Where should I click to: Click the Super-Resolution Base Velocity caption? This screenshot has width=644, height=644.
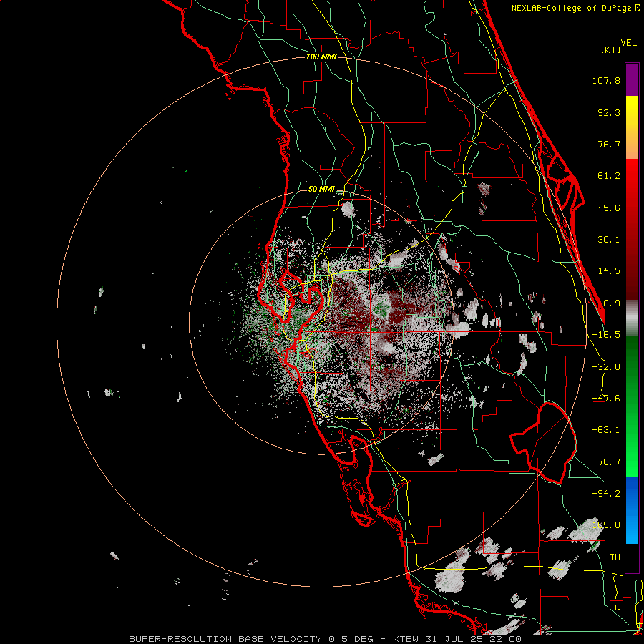pos(326,639)
